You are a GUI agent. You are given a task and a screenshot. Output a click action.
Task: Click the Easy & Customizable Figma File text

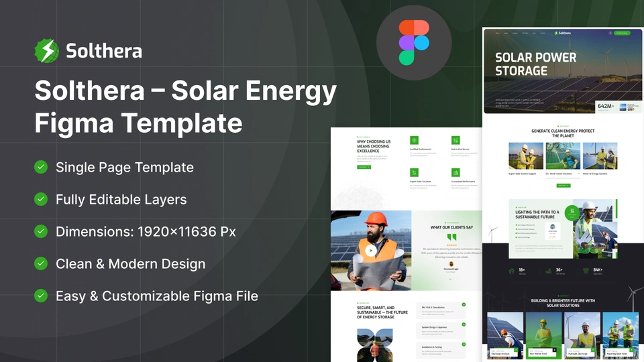(157, 296)
